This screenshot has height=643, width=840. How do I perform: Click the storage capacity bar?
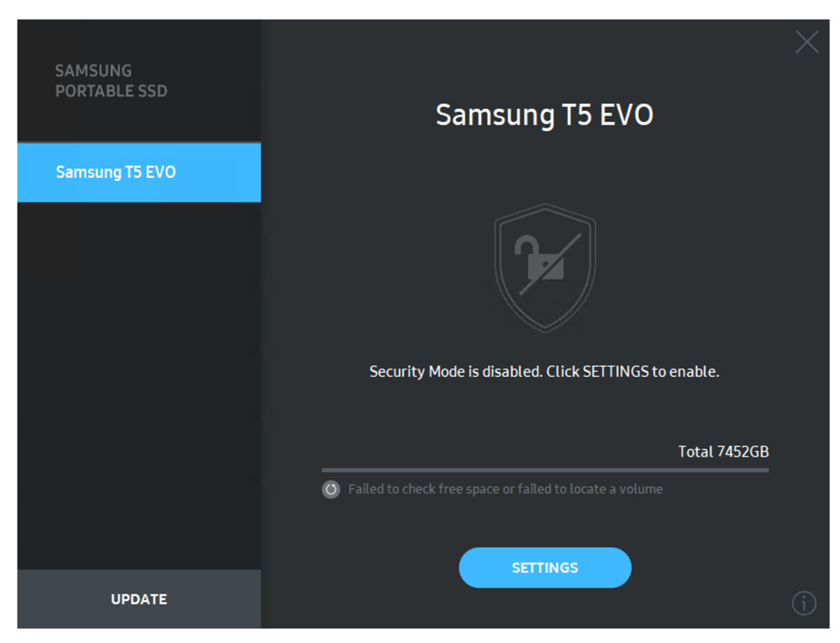click(545, 470)
